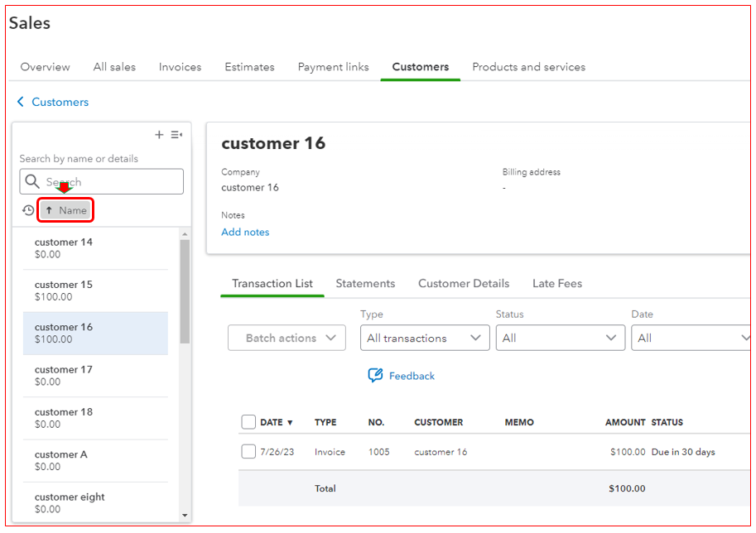
Task: Check the select-all transactions checkbox
Action: (248, 422)
